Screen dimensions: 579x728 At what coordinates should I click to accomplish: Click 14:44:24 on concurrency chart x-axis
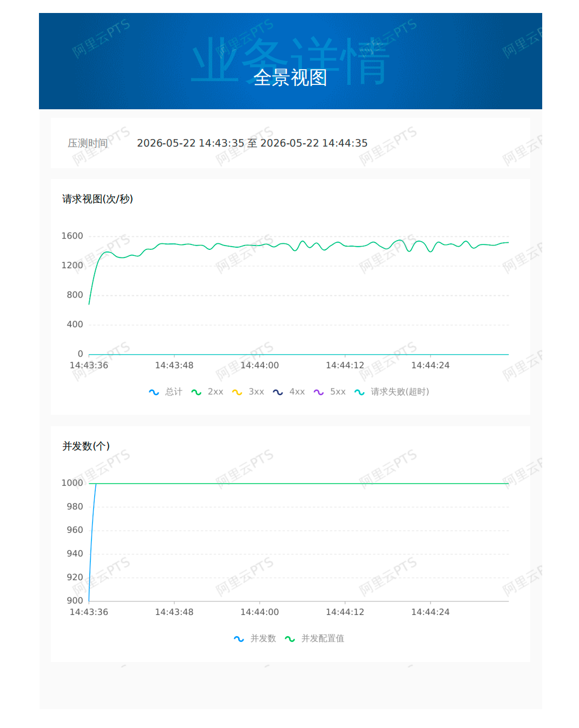(430, 612)
